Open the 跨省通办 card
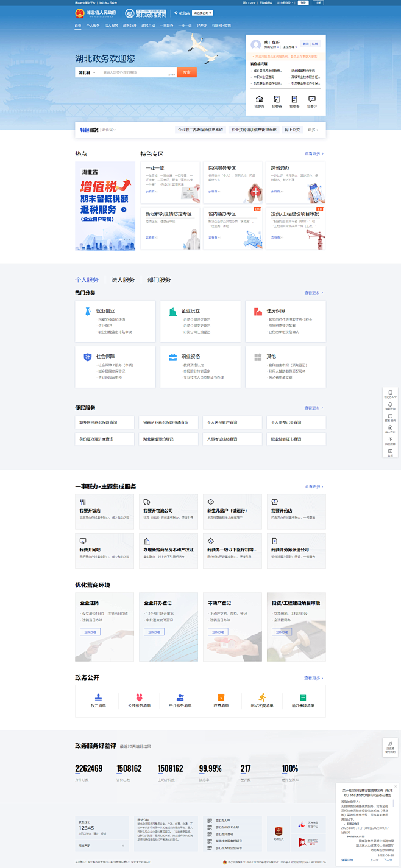This screenshot has width=401, height=868. tap(296, 183)
